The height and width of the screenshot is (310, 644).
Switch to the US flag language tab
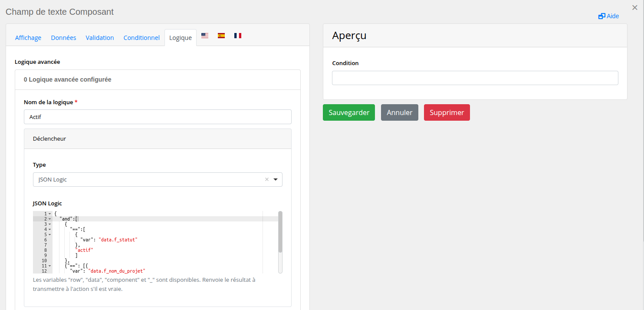[x=205, y=36]
